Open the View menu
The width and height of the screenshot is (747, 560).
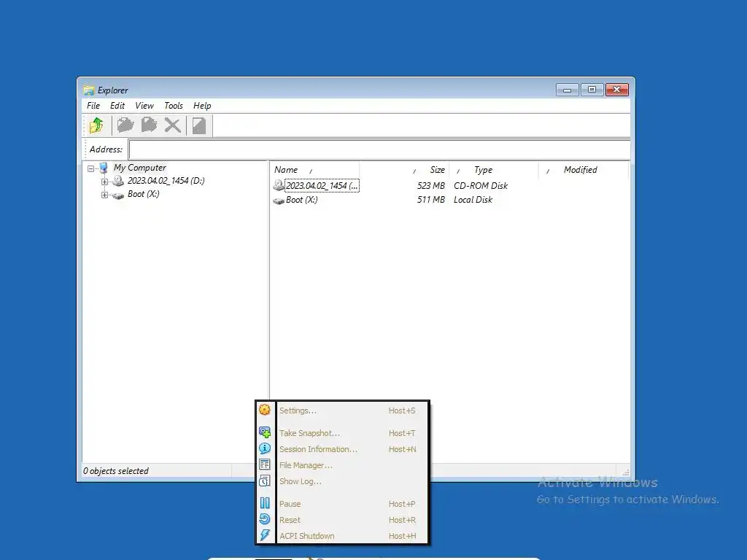pyautogui.click(x=144, y=106)
